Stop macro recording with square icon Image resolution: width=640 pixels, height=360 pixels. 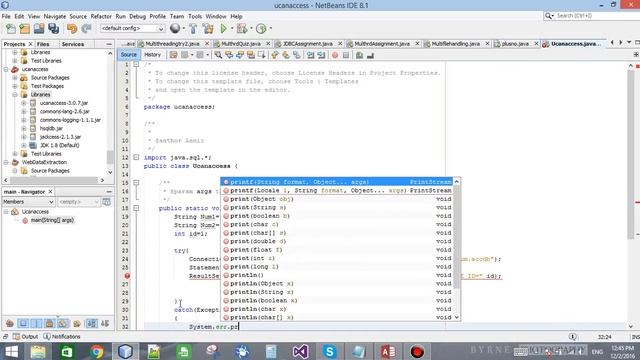346,55
